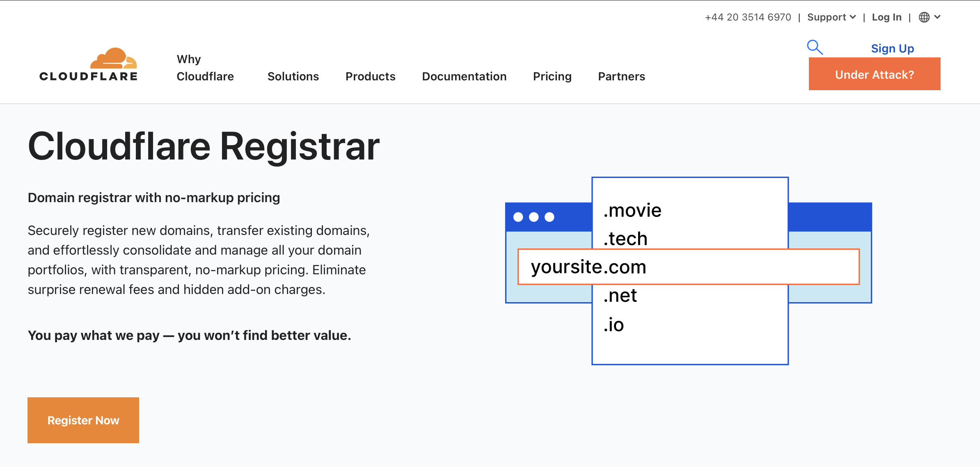Click the Log In link
The width and height of the screenshot is (980, 467).
pos(886,17)
